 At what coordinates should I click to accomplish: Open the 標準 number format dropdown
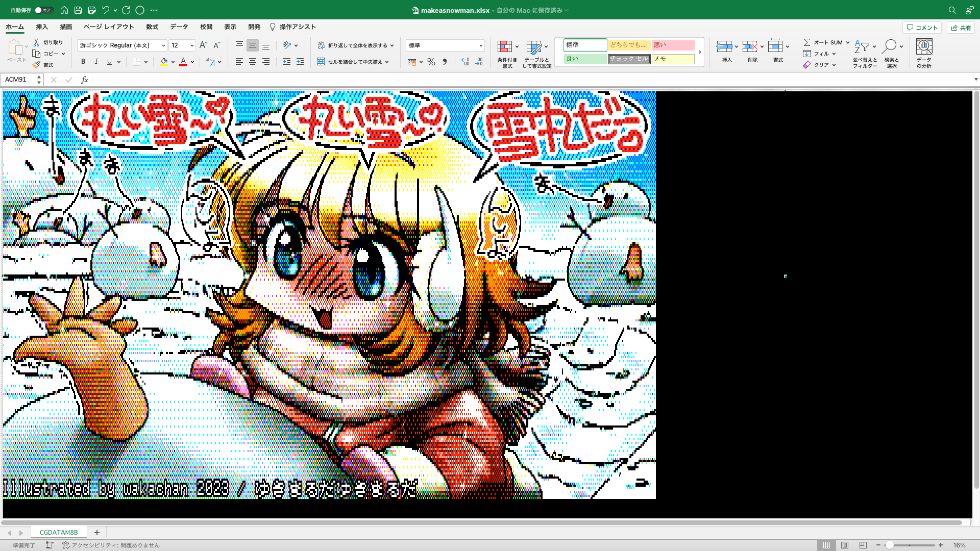[x=481, y=45]
